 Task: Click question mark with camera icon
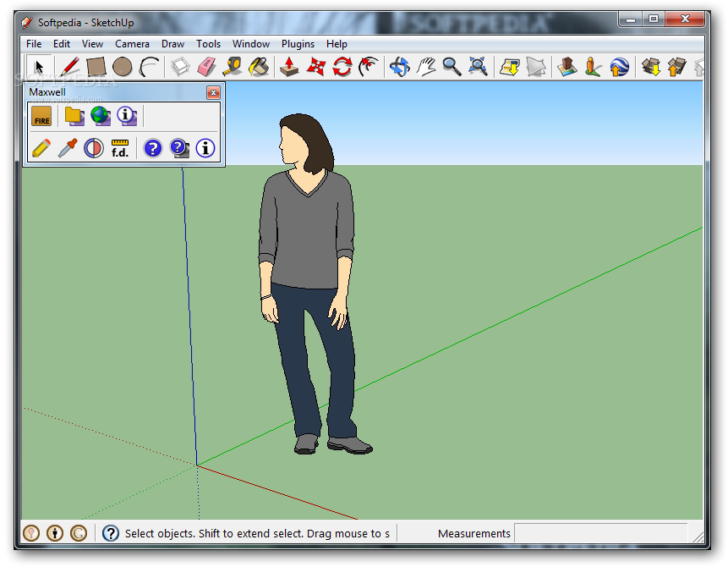point(179,148)
